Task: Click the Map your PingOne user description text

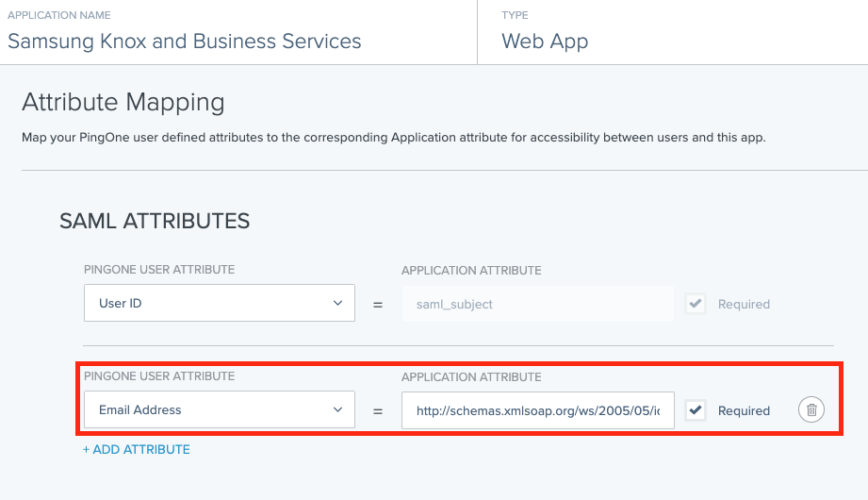Action: 394,138
